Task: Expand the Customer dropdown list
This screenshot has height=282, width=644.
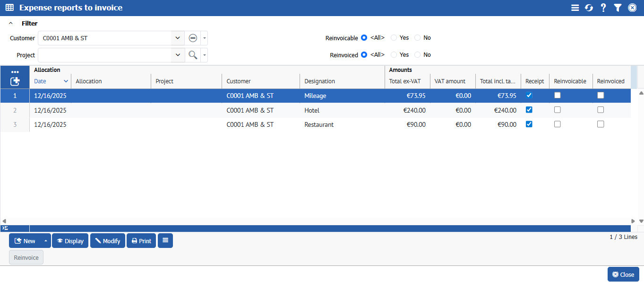Action: 178,38
